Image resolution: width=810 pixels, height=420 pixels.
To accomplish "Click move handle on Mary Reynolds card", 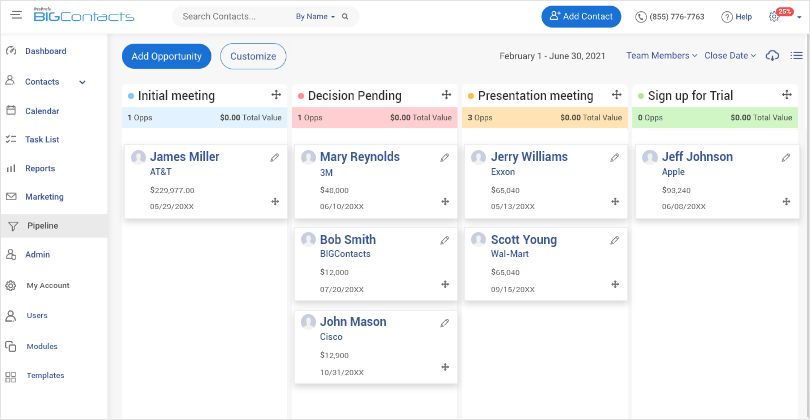I will (x=445, y=201).
